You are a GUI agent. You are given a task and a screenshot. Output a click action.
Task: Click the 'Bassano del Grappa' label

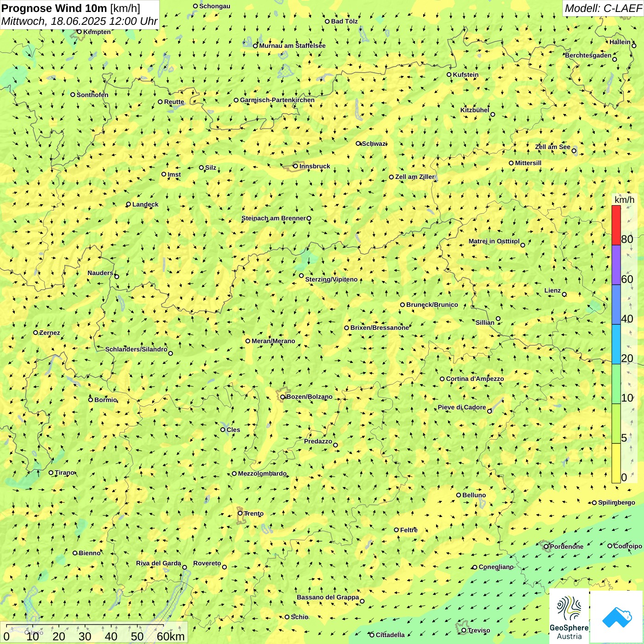coord(328,597)
